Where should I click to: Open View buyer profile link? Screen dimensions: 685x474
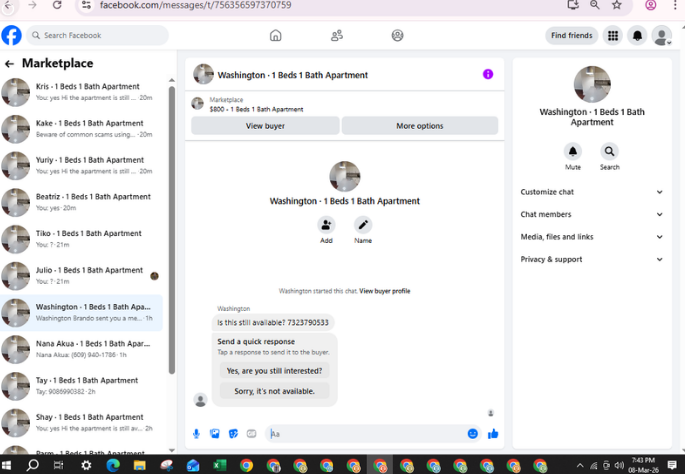pyautogui.click(x=384, y=291)
